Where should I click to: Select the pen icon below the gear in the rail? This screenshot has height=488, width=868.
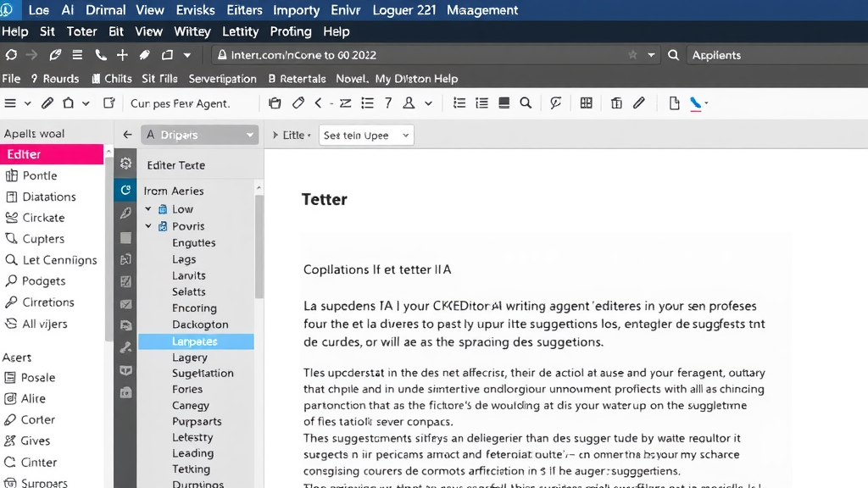[x=125, y=211]
